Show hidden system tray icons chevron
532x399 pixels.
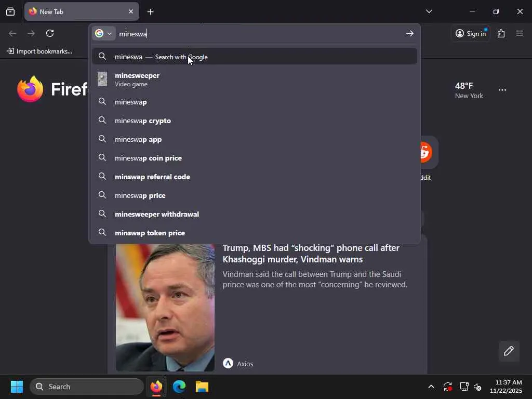coord(431,387)
